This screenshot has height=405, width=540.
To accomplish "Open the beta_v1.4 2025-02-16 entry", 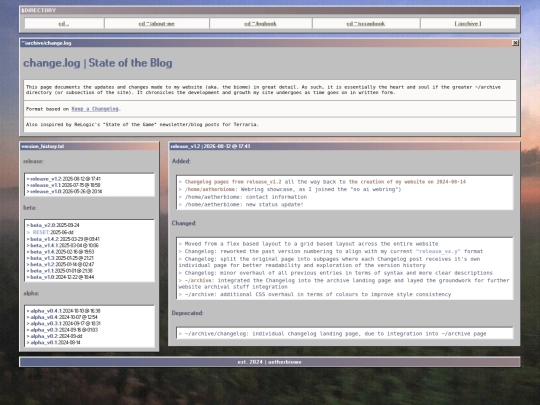I will click(61, 252).
